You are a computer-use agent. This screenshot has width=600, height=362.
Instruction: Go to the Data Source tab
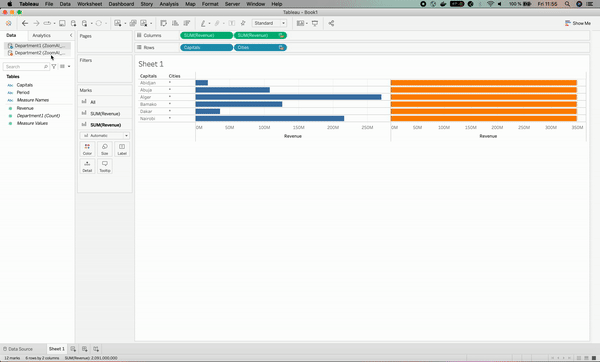click(x=18, y=349)
